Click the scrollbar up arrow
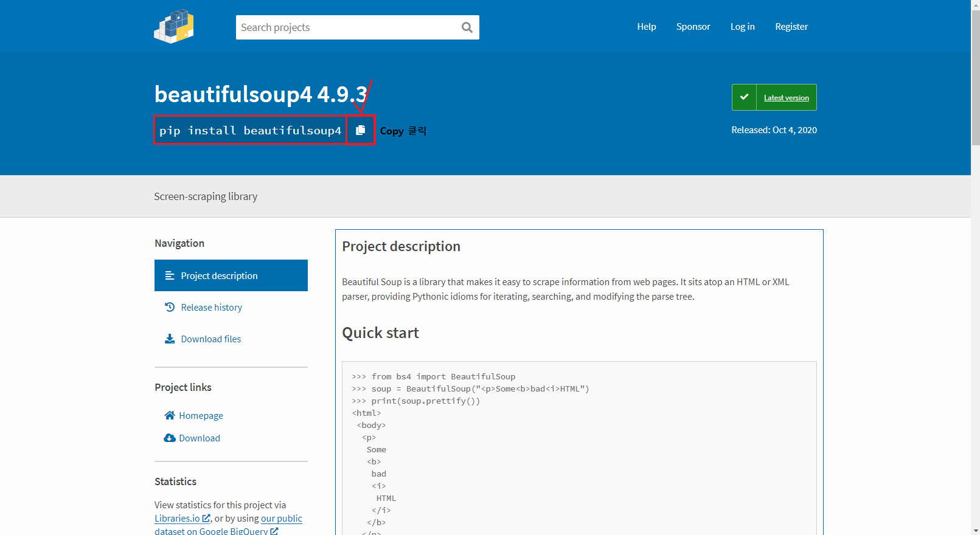 pos(976,5)
